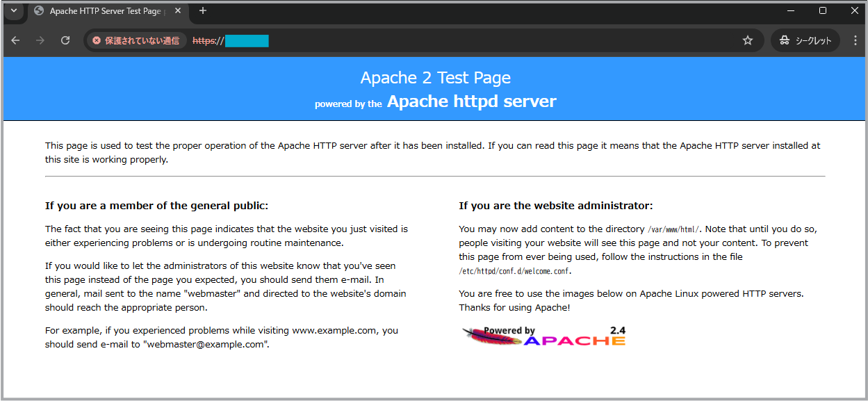868x401 pixels.
Task: Close the Apache test page tab
Action: 177,11
